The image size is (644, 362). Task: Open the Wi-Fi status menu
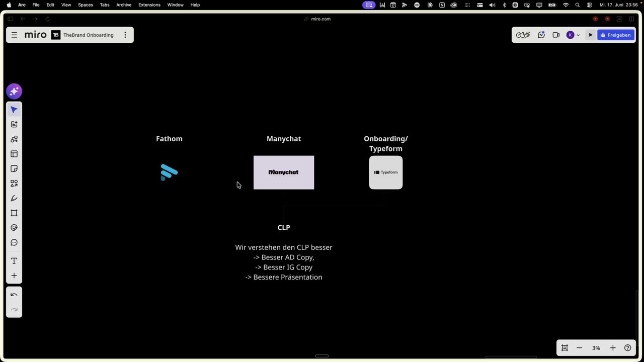(x=566, y=5)
